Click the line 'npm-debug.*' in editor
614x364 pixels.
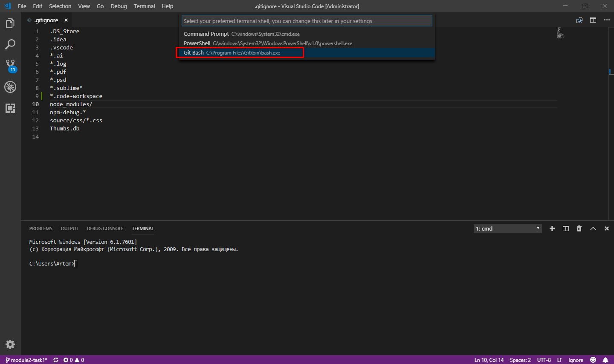[x=68, y=112]
